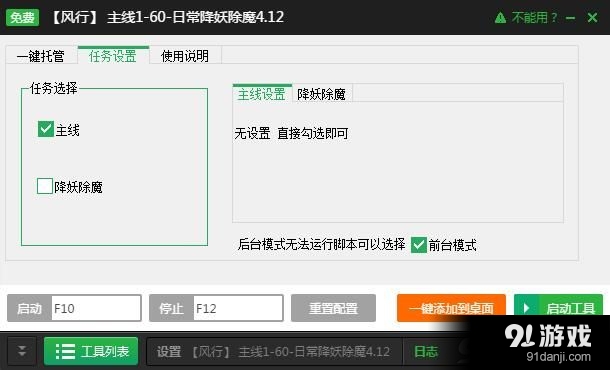Click the title 【风行】主线1-60-日常降妖除魔4.12

coord(167,17)
